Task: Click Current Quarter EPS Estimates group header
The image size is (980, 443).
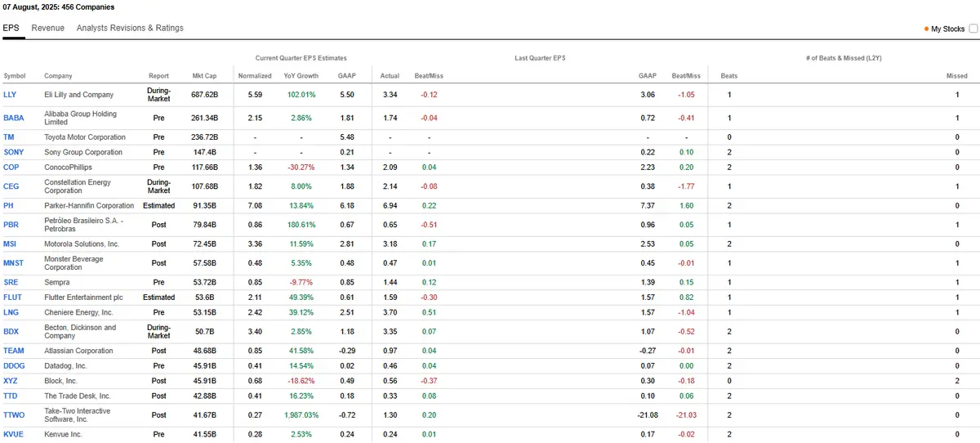Action: (301, 58)
